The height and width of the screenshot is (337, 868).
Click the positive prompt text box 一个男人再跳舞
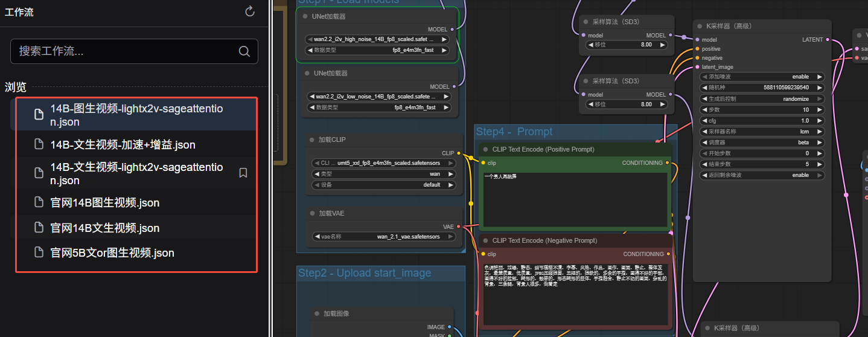point(575,199)
